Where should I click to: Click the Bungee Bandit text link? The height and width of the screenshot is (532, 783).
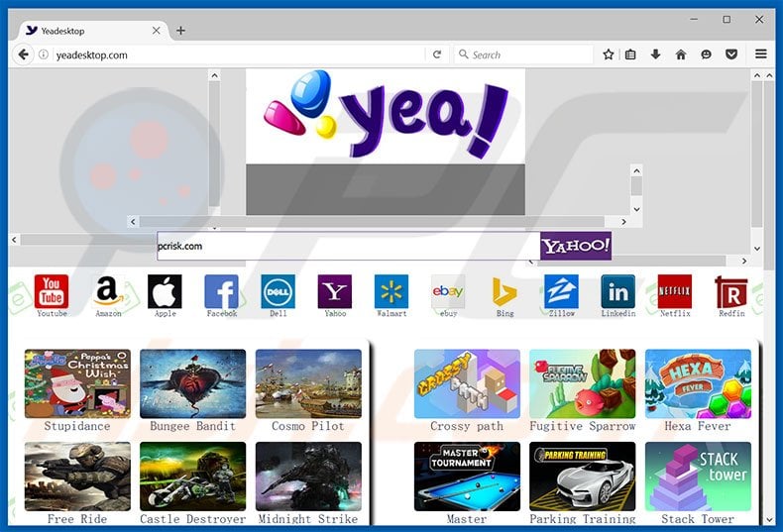click(192, 426)
